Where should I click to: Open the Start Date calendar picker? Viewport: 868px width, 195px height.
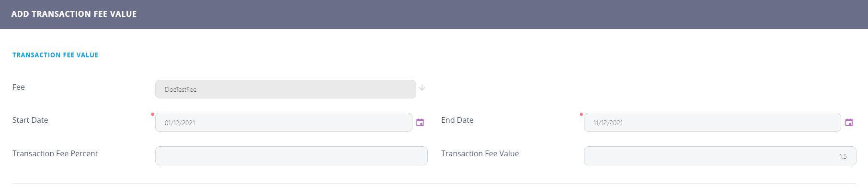pos(420,123)
